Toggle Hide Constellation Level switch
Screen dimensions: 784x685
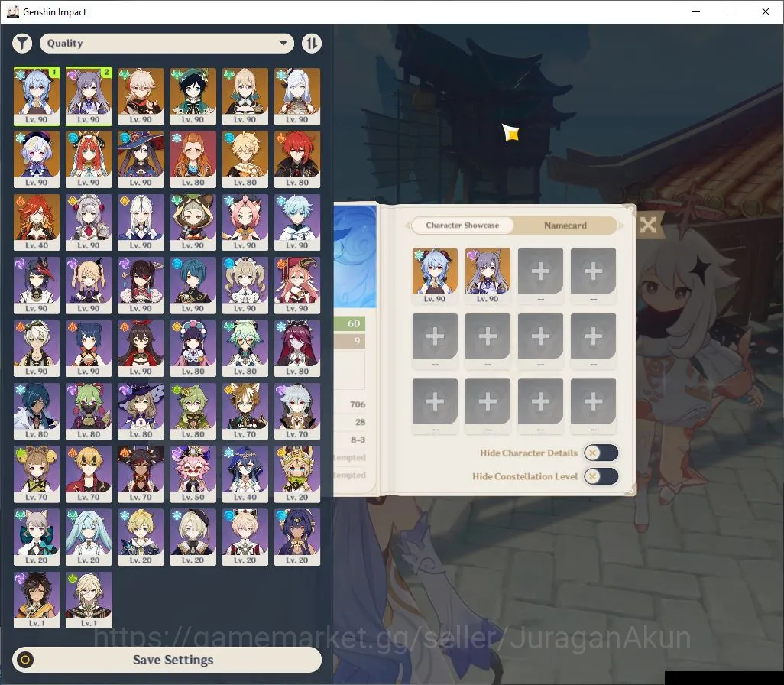click(601, 476)
